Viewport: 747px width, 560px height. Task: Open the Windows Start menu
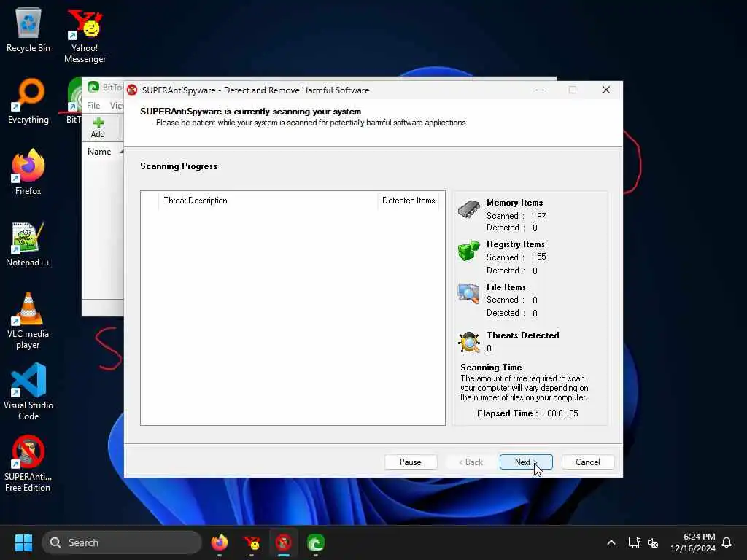[x=23, y=542]
